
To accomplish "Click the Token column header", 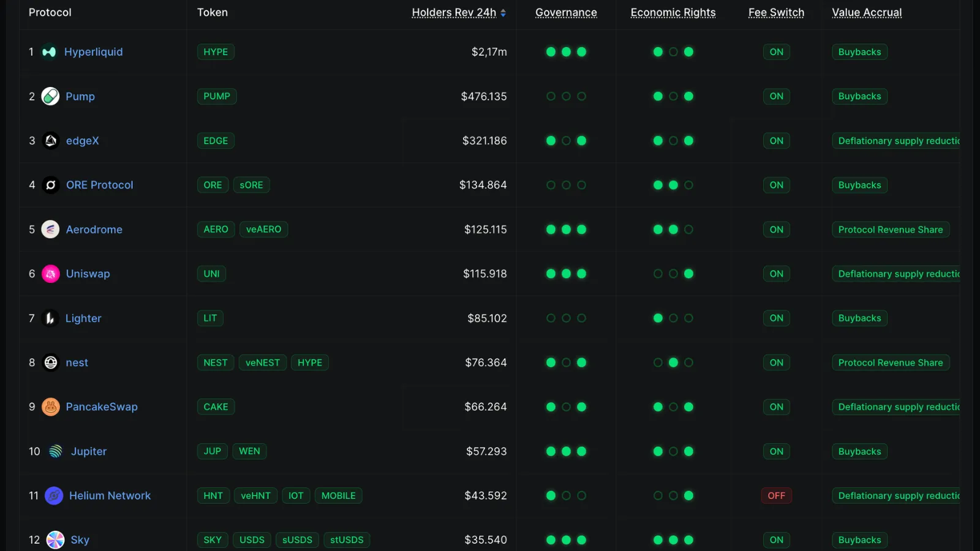I will pyautogui.click(x=213, y=12).
